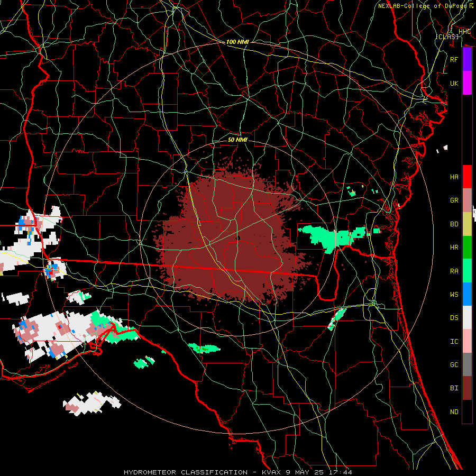Click the red HA legend swatch
This screenshot has width=476, height=476.
coord(467,177)
